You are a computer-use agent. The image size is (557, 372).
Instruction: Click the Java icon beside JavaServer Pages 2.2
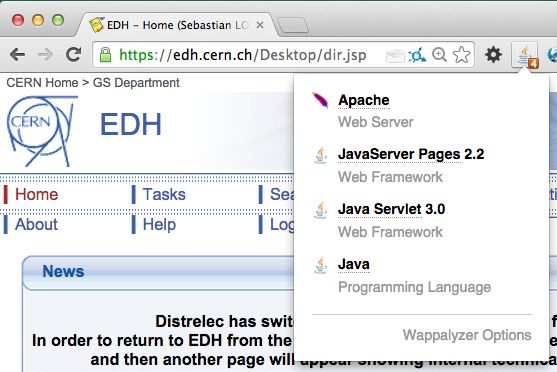[x=320, y=155]
